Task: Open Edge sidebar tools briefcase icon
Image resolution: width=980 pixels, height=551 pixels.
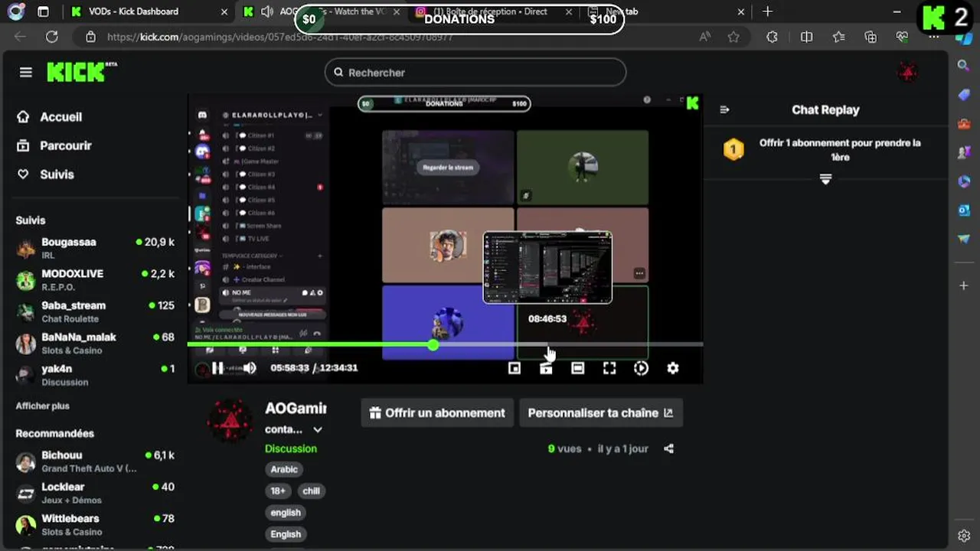Action: click(964, 123)
